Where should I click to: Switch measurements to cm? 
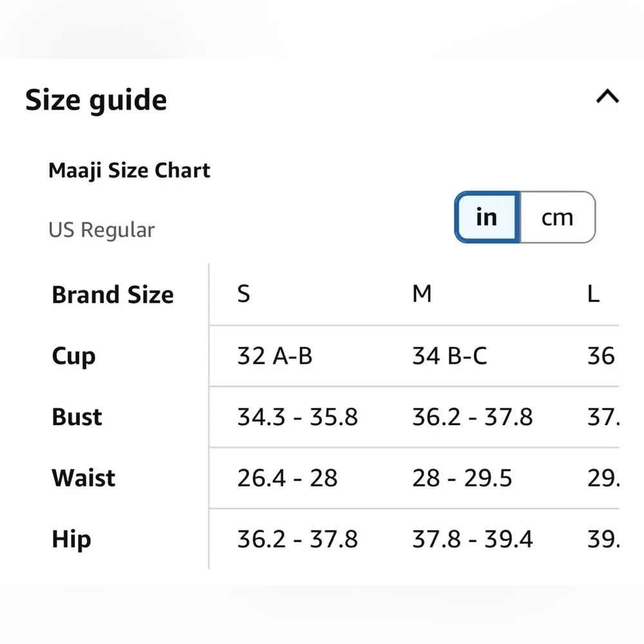point(557,218)
